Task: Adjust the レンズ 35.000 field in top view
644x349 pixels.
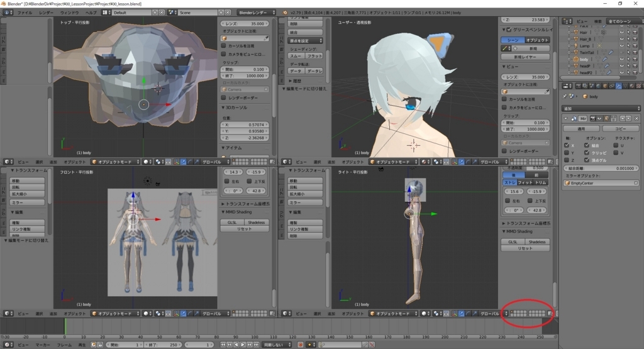Action: (245, 24)
